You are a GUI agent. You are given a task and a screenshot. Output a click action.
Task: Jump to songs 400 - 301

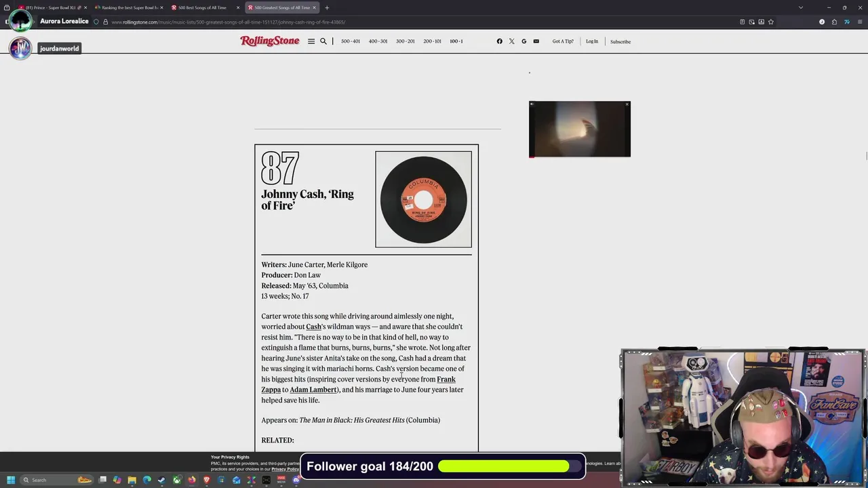click(378, 41)
